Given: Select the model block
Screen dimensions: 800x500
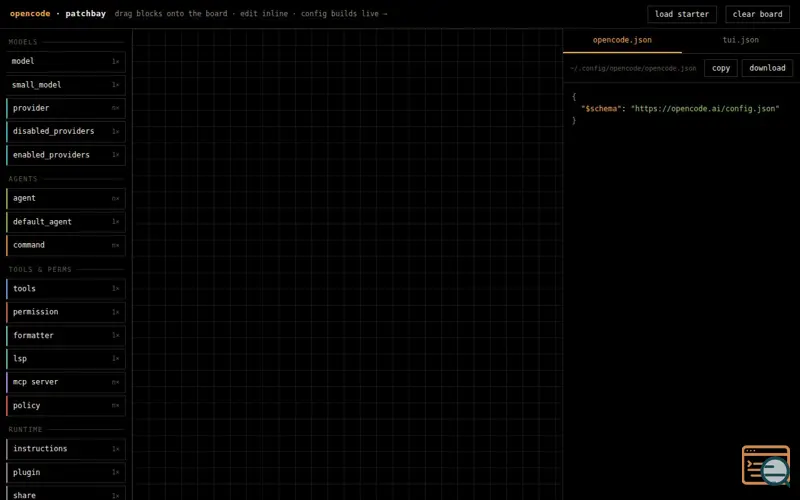Looking at the screenshot, I should pos(66,61).
